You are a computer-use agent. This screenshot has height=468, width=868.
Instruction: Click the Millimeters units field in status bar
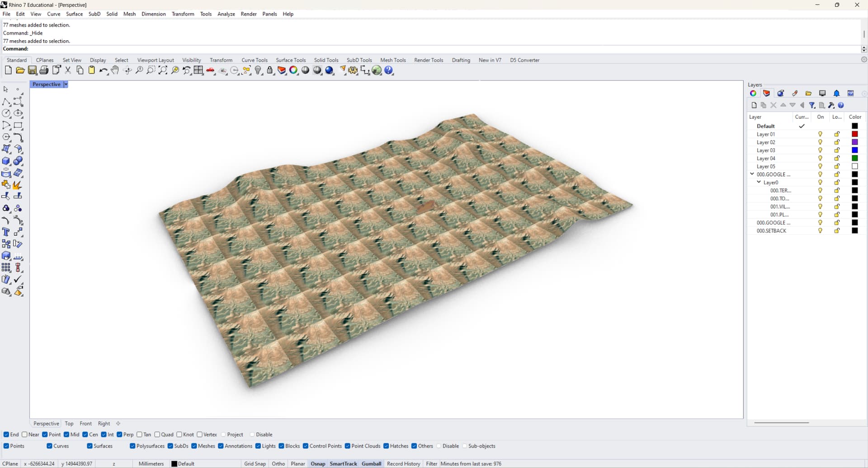151,464
